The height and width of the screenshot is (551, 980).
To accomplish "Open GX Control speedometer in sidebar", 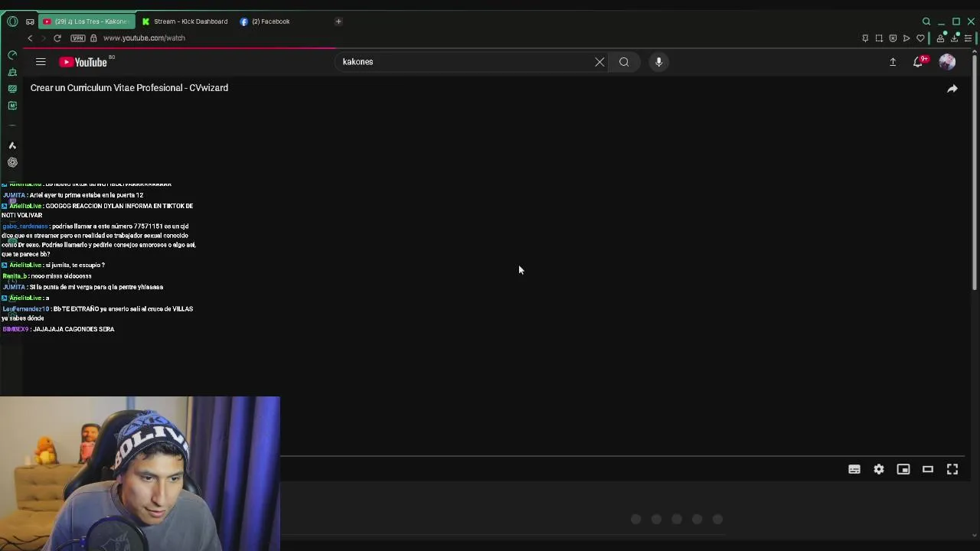I will 12,55.
